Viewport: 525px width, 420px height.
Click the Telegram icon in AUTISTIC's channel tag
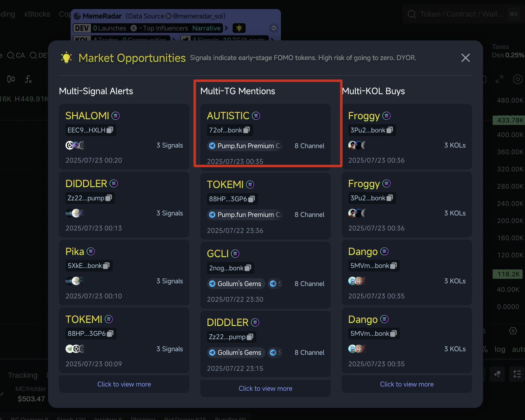coord(212,146)
